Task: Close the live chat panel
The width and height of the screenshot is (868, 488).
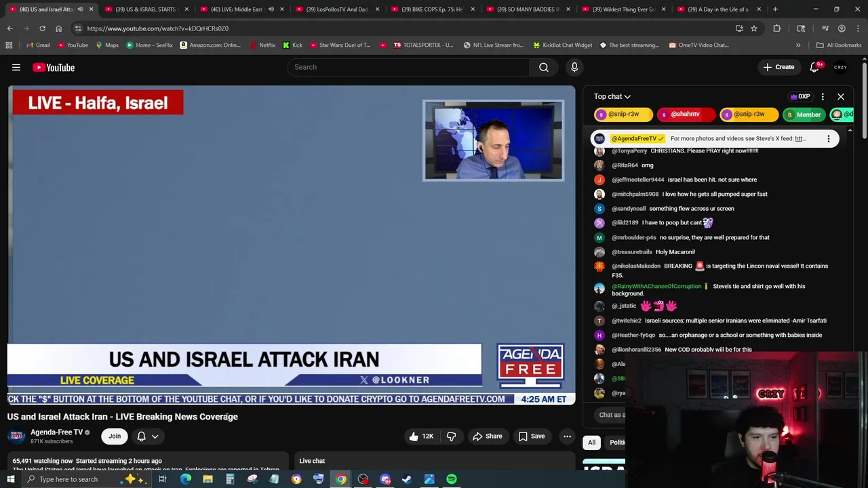Action: pos(841,97)
